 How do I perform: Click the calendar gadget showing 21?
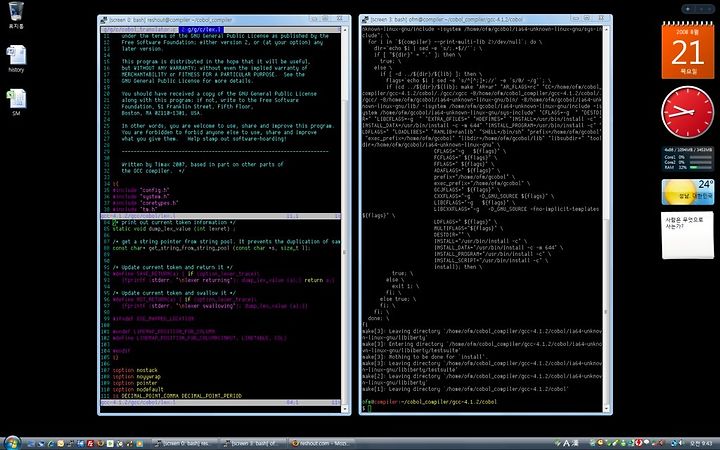(x=687, y=50)
